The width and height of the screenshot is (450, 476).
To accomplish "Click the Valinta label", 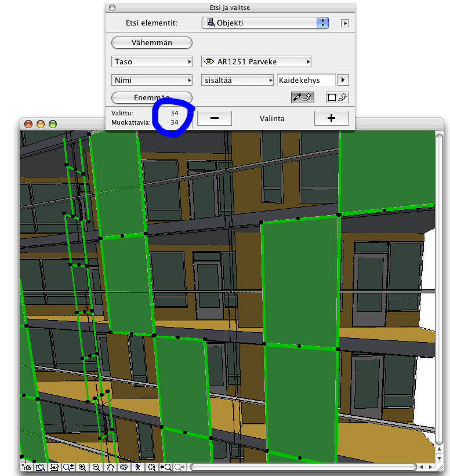I will click(x=272, y=118).
